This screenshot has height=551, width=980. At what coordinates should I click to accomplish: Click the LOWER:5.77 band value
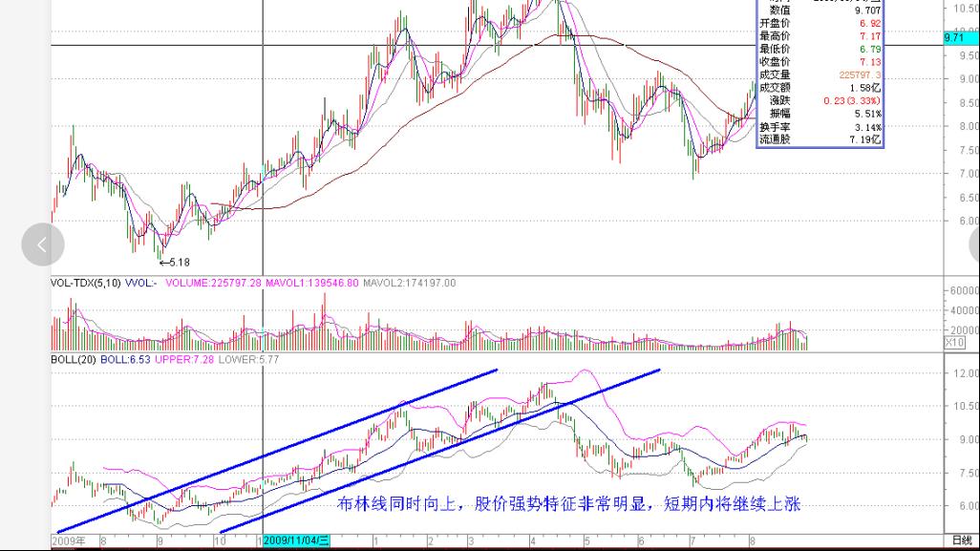click(248, 360)
